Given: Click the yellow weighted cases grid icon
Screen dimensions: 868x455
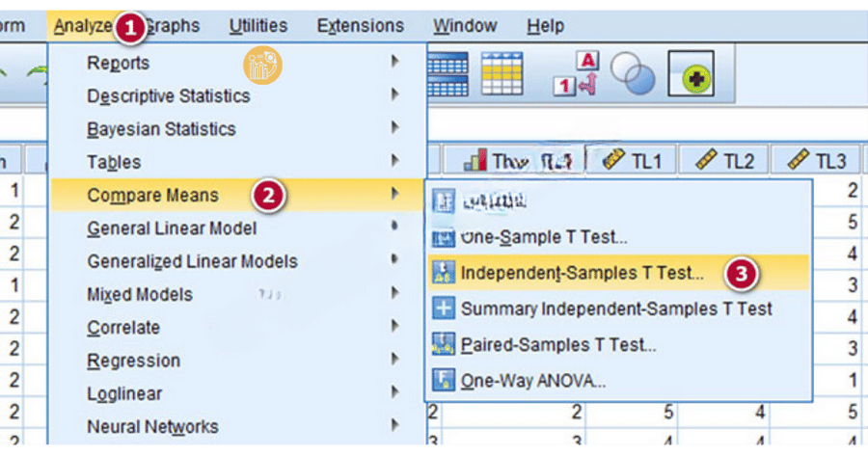Looking at the screenshot, I should coord(502,73).
